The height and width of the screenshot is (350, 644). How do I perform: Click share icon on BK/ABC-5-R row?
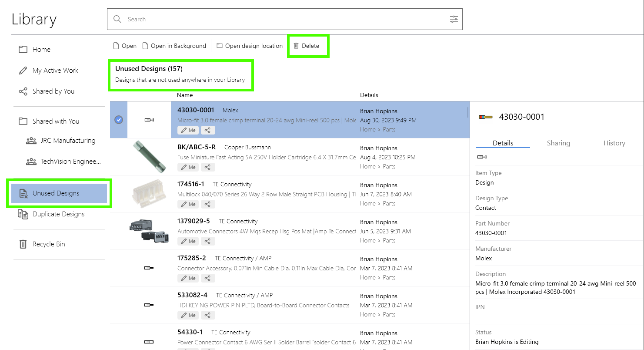pyautogui.click(x=208, y=167)
